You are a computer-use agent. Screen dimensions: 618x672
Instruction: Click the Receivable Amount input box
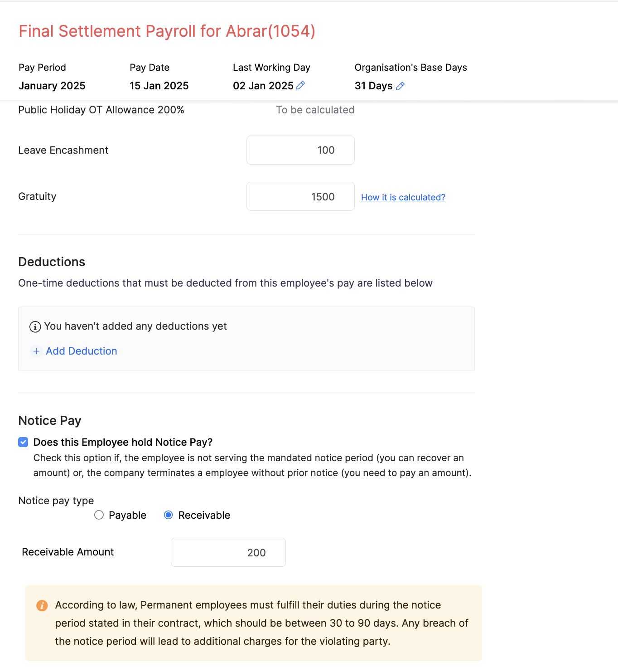tap(228, 552)
